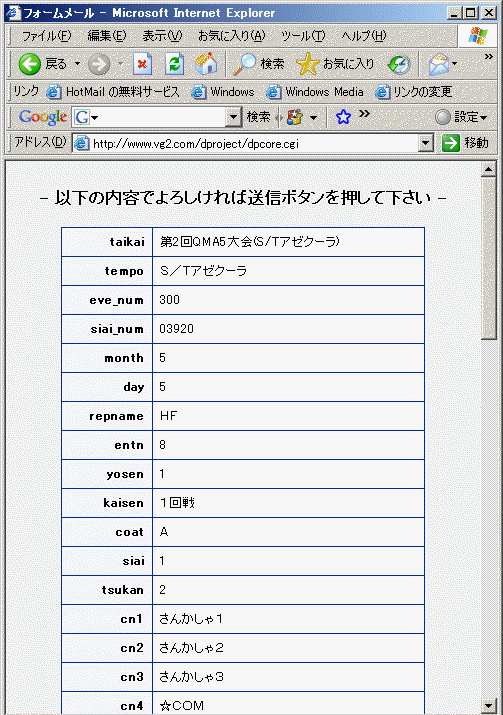Click the entn value 8
Screen dimensions: 503x715
(x=162, y=445)
